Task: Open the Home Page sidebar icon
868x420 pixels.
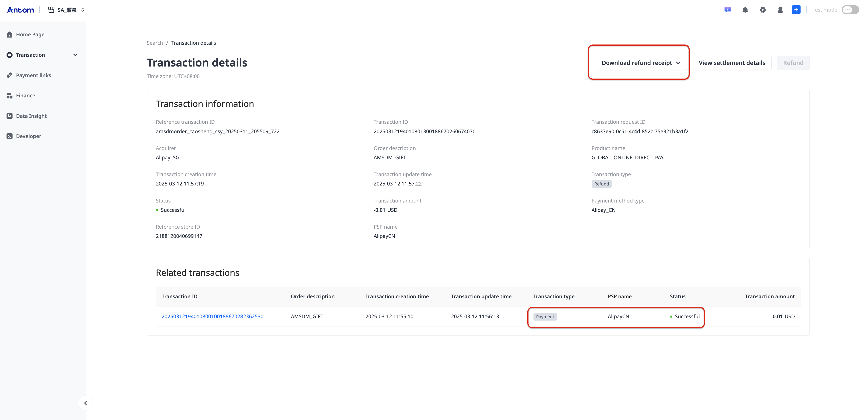Action: [x=10, y=34]
